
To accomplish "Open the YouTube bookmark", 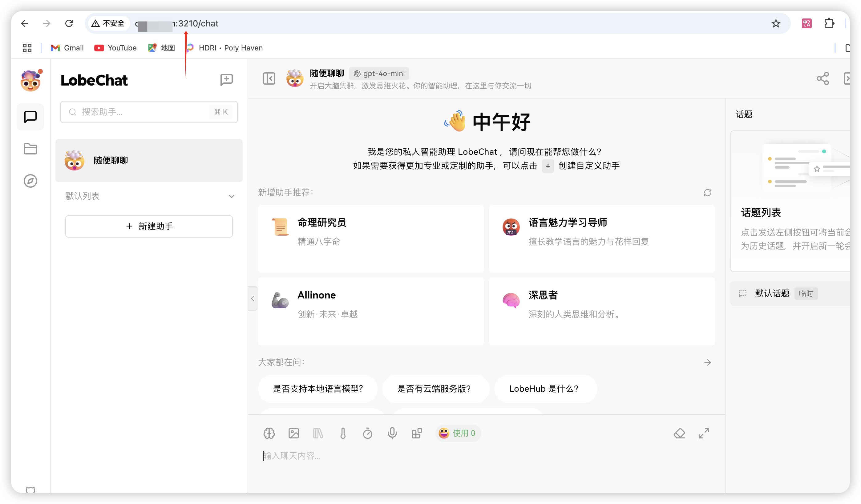I will tap(115, 48).
